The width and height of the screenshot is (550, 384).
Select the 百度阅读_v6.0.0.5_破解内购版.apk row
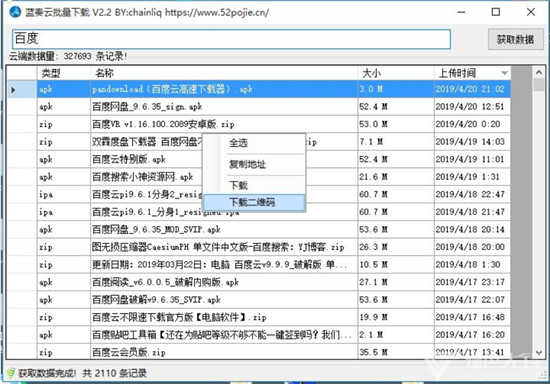tap(259, 282)
